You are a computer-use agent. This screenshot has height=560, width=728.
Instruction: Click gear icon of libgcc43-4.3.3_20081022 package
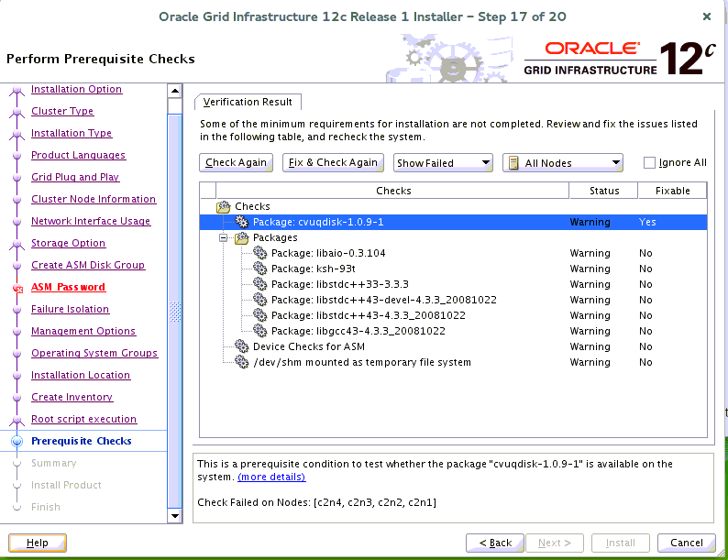point(259,331)
